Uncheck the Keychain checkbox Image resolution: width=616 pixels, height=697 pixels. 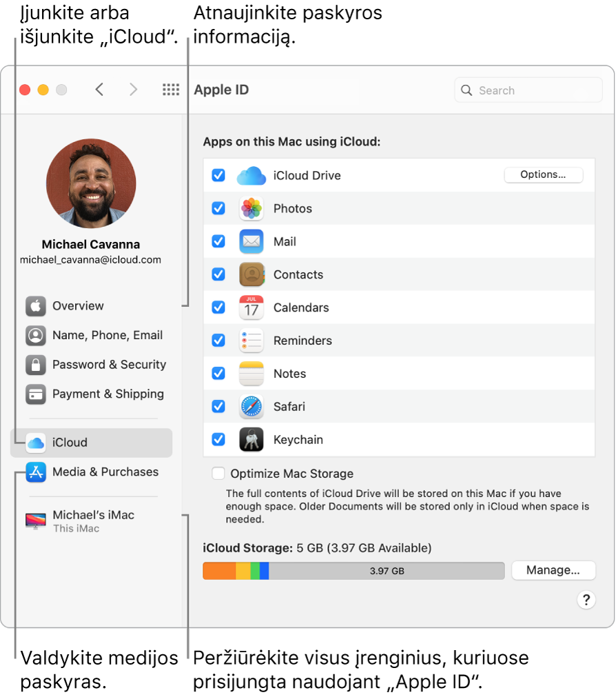218,439
